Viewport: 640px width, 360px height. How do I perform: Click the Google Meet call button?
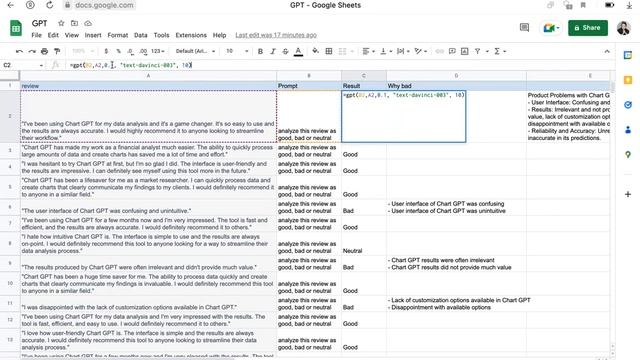coord(551,28)
